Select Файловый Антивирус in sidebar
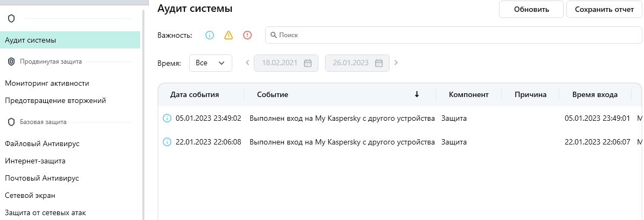This screenshot has height=220, width=644. [42, 143]
